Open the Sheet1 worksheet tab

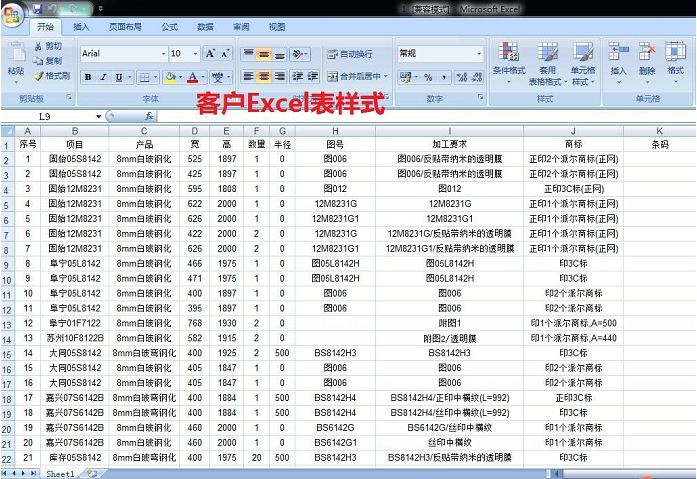[x=60, y=474]
